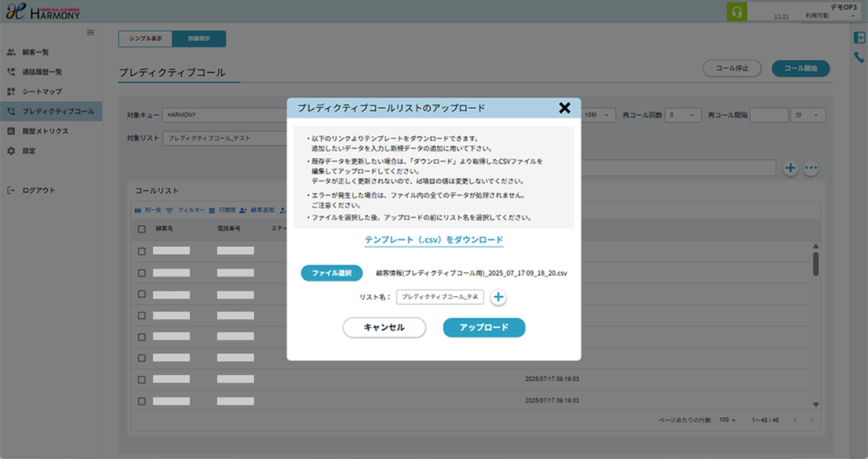The image size is (868, 459).
Task: Switch to シンプル表示 tab
Action: pos(145,39)
